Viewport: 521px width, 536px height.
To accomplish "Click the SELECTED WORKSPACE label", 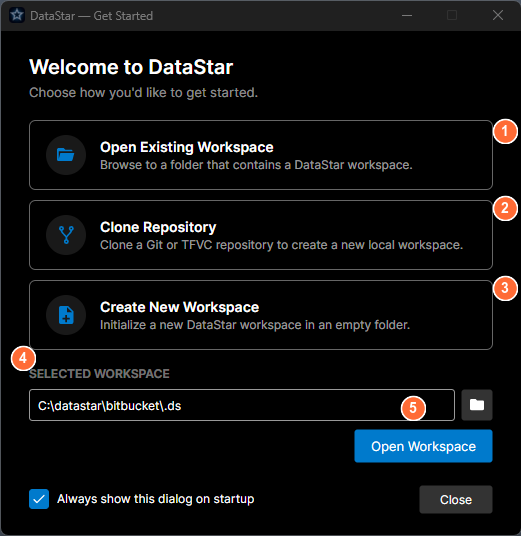I will pos(99,374).
